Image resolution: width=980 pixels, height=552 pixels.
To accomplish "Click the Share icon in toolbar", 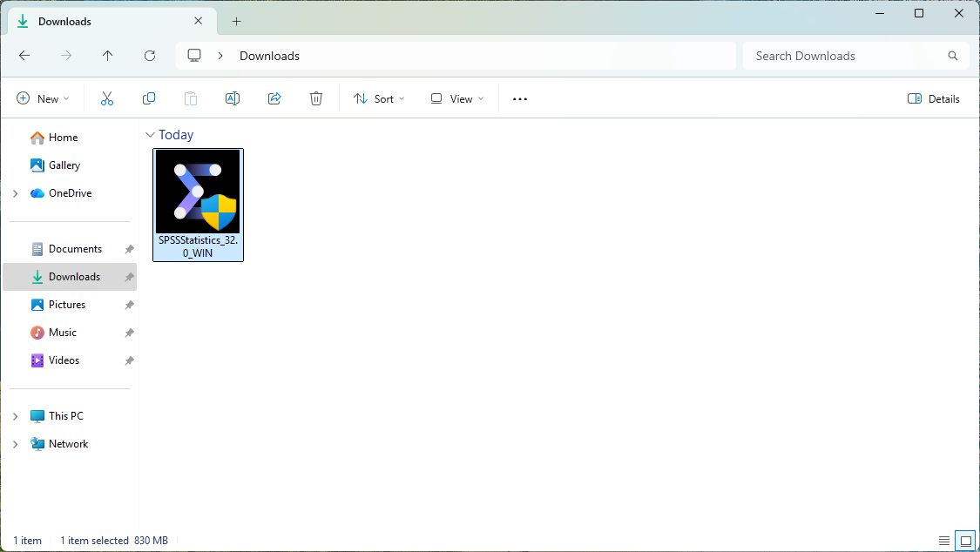I will click(274, 98).
